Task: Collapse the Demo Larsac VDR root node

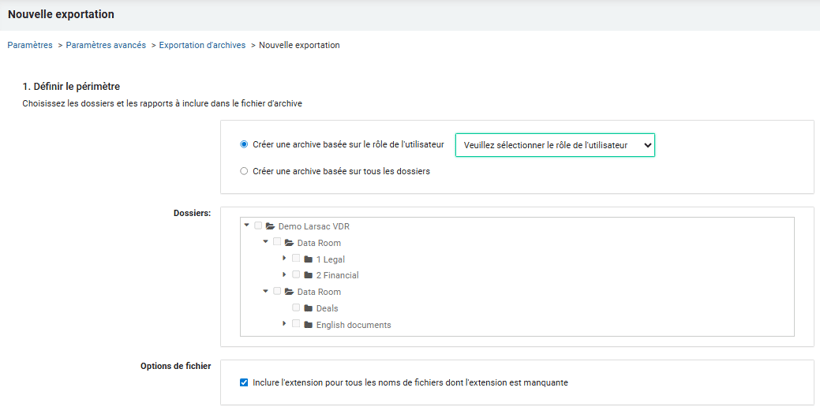Action: (x=246, y=226)
